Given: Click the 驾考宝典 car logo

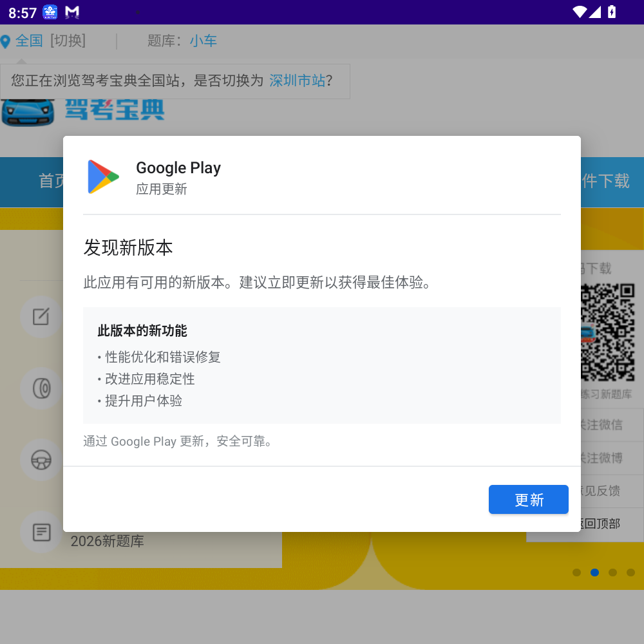Looking at the screenshot, I should [28, 112].
